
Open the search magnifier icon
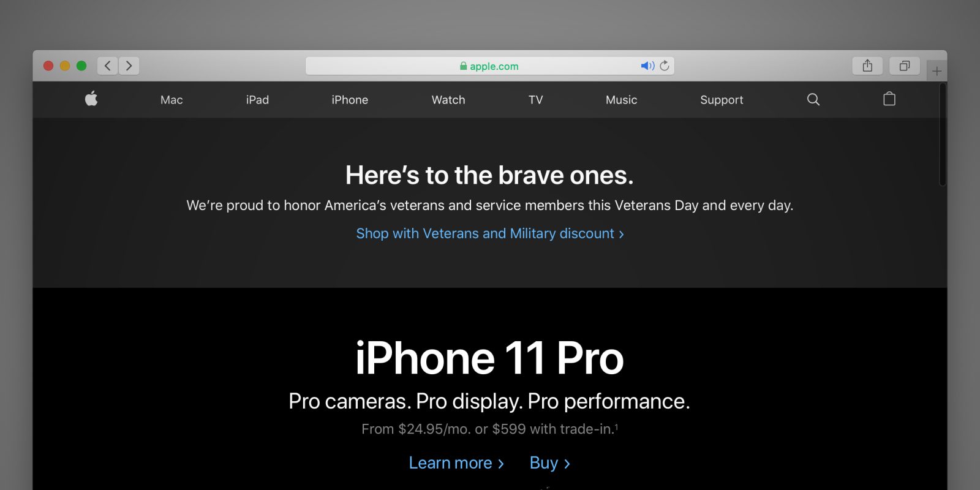(813, 99)
